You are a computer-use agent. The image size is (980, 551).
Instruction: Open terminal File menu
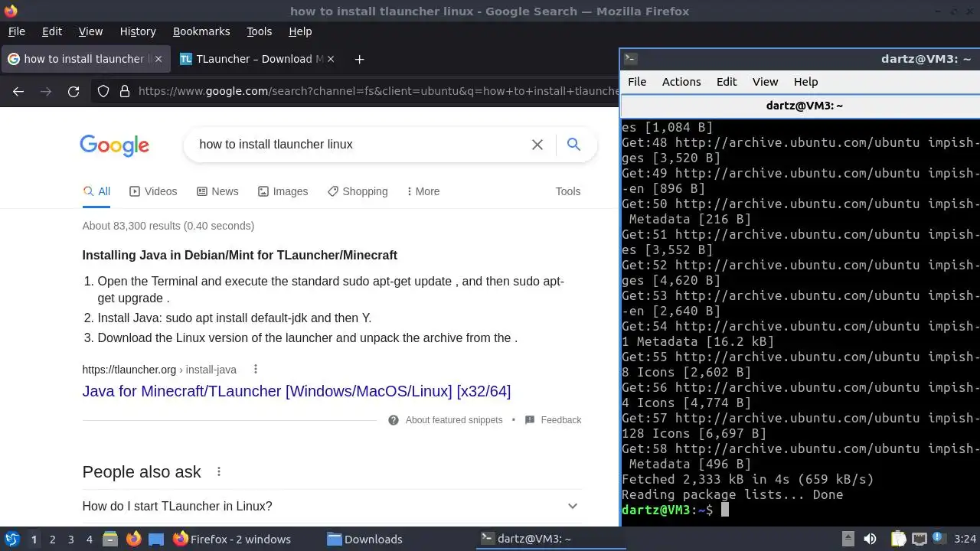(x=637, y=82)
